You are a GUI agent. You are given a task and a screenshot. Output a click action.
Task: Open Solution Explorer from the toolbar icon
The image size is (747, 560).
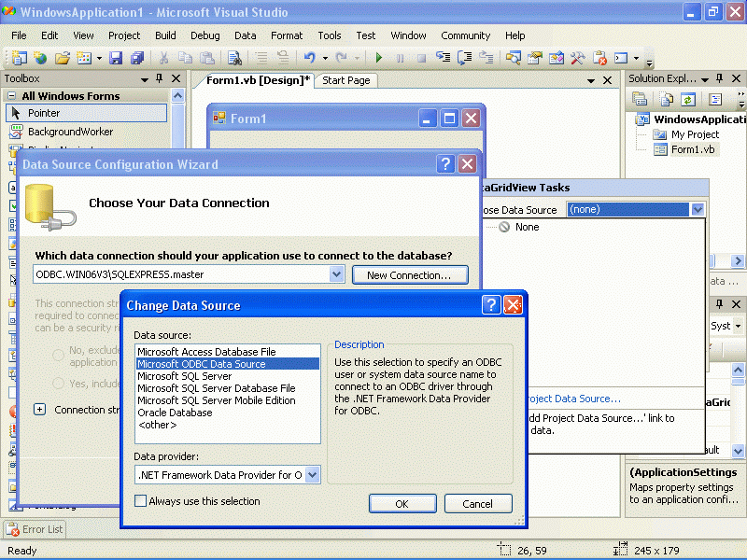(513, 58)
